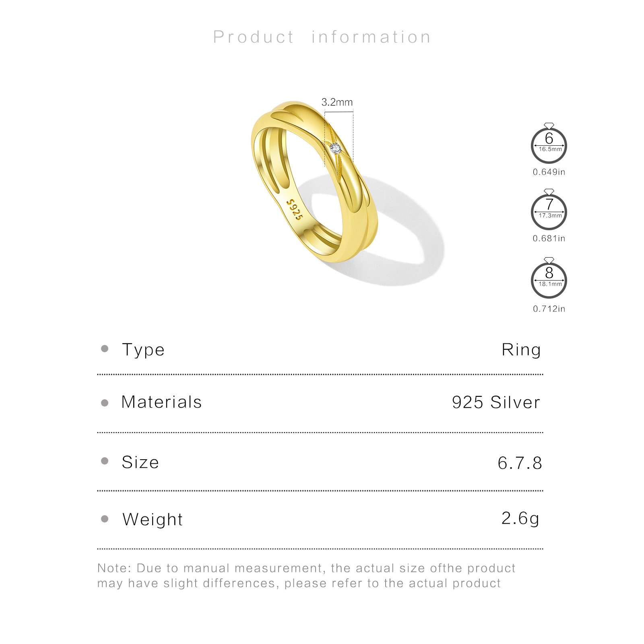Click the small diamond on the ring
This screenshot has height=644, width=644.
[335, 149]
